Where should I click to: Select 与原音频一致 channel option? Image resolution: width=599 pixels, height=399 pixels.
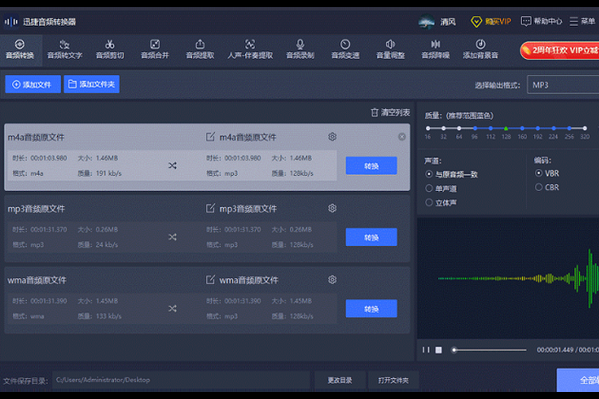pos(429,174)
